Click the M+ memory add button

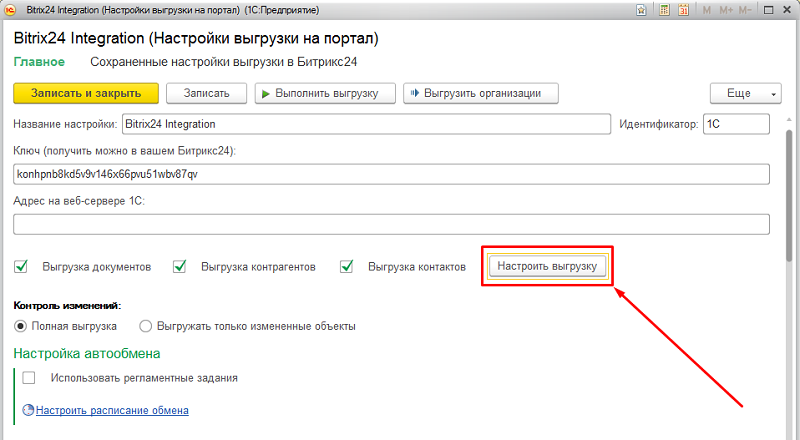tap(726, 10)
